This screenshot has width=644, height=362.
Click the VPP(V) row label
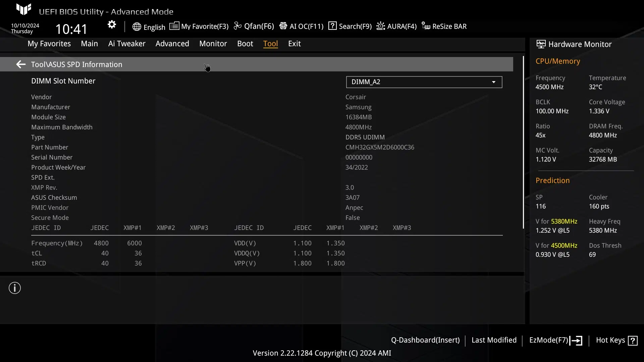(x=245, y=263)
